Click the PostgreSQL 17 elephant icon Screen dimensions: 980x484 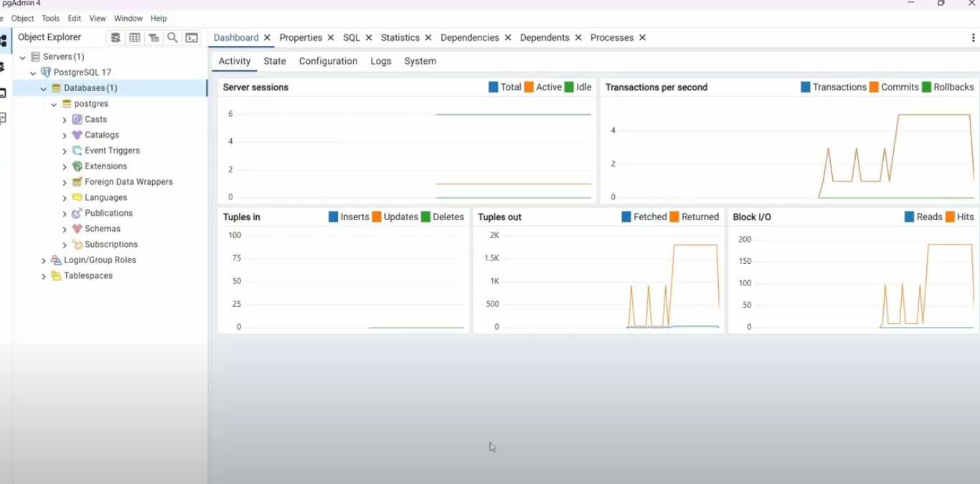click(x=47, y=72)
